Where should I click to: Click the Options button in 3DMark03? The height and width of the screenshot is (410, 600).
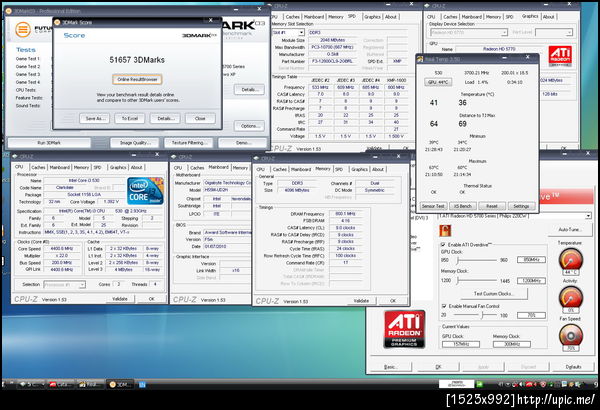(x=249, y=126)
